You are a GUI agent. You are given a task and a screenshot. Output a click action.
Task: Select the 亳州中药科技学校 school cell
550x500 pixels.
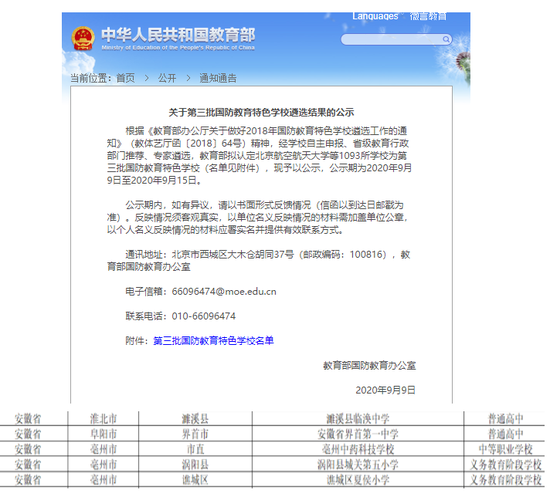point(358,449)
